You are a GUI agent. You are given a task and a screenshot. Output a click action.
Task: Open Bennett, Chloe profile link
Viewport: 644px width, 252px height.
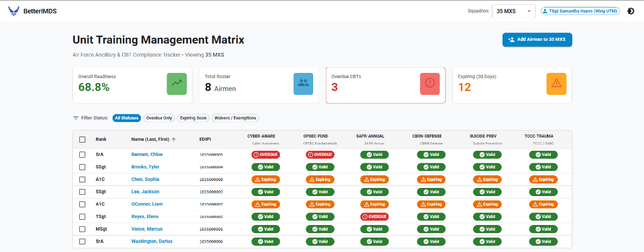tap(147, 155)
